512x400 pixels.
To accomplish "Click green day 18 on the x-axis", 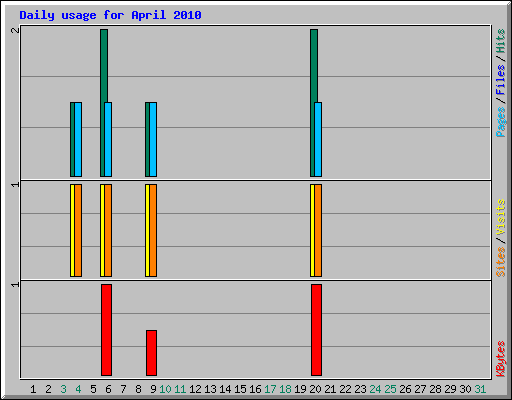I will pyautogui.click(x=285, y=389).
